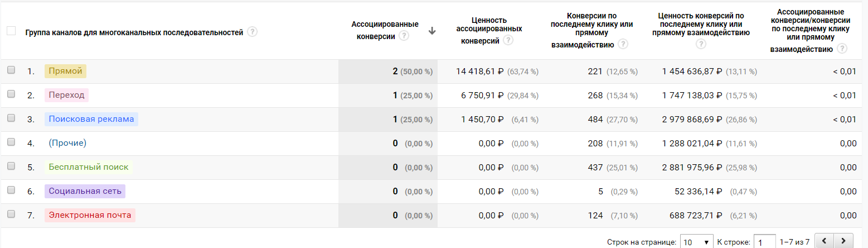Click help icon next to взаимодействию in conversions column
The width and height of the screenshot is (868, 248).
pyautogui.click(x=623, y=44)
